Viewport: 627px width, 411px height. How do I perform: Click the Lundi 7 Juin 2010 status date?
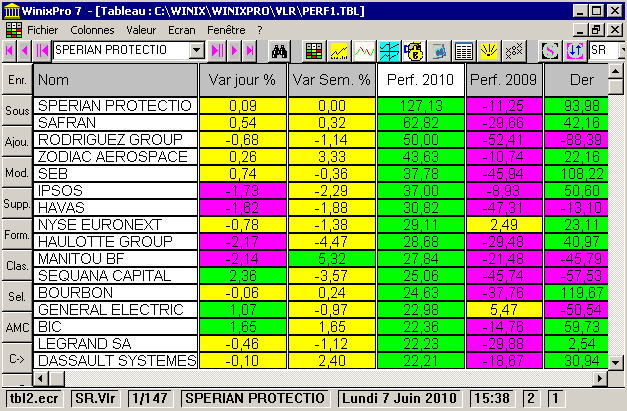399,398
